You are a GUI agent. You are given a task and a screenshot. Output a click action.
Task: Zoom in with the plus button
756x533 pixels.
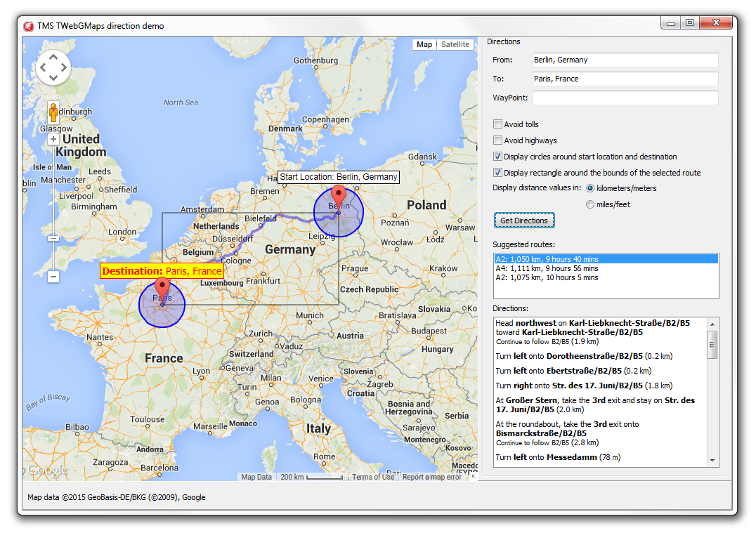pyautogui.click(x=53, y=139)
